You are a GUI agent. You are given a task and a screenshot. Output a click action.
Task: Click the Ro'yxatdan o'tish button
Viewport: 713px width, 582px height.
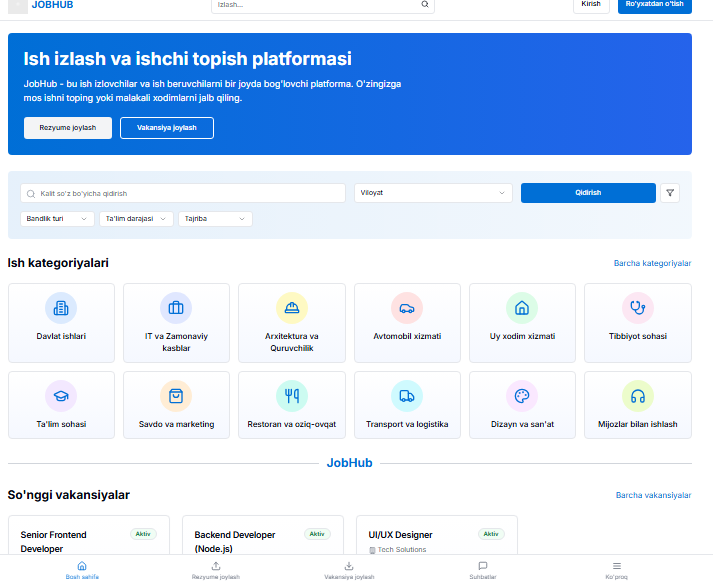654,5
